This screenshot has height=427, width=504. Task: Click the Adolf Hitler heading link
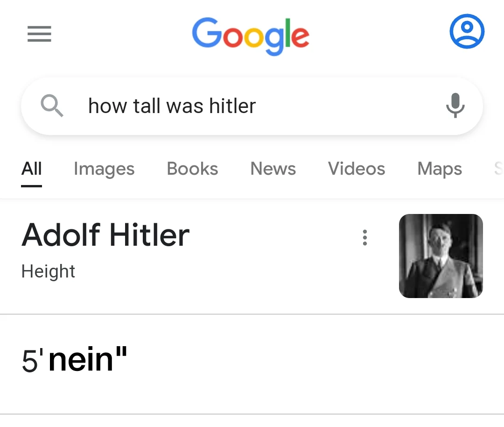coord(105,235)
